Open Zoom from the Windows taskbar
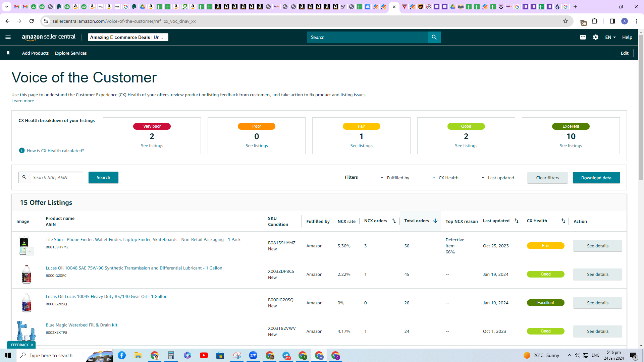The image size is (644, 362). click(x=253, y=355)
